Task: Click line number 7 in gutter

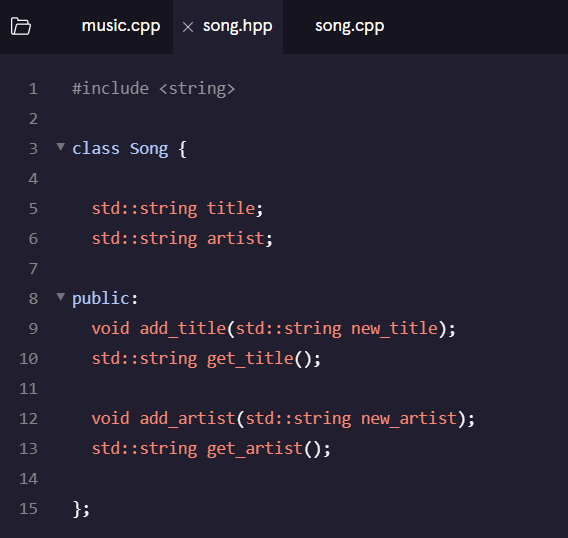Action: click(33, 269)
